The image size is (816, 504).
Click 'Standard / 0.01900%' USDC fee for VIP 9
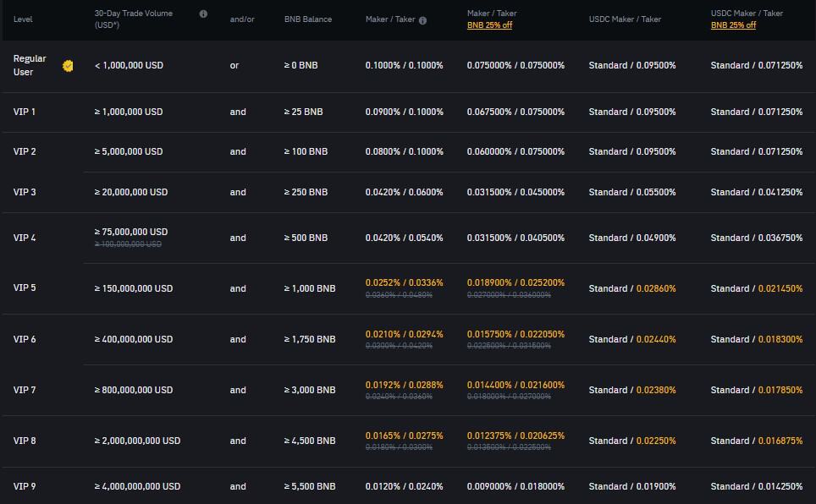pyautogui.click(x=632, y=486)
